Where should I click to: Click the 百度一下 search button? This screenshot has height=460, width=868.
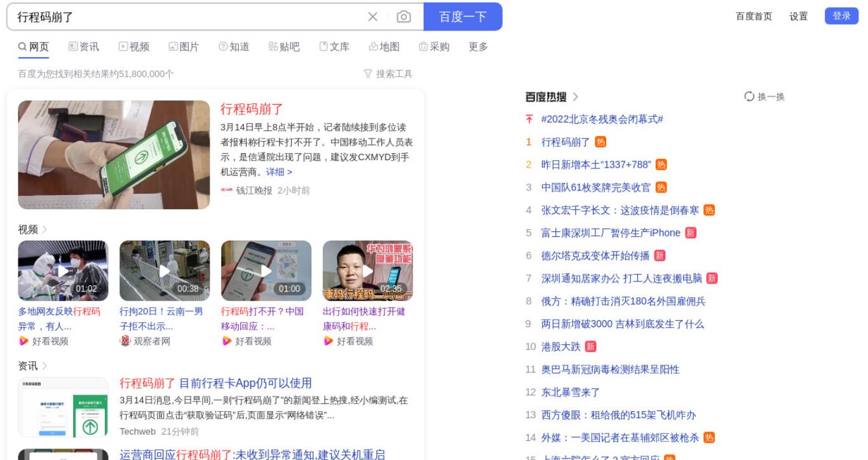[x=463, y=17]
